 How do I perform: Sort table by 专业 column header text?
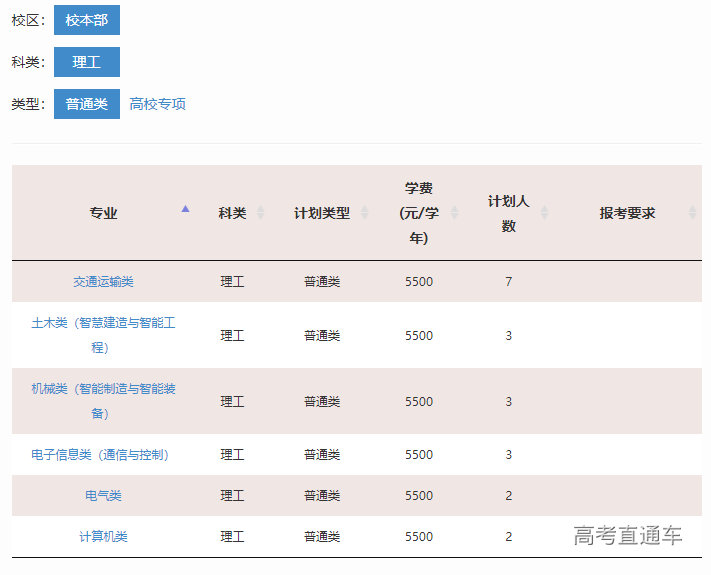[103, 213]
